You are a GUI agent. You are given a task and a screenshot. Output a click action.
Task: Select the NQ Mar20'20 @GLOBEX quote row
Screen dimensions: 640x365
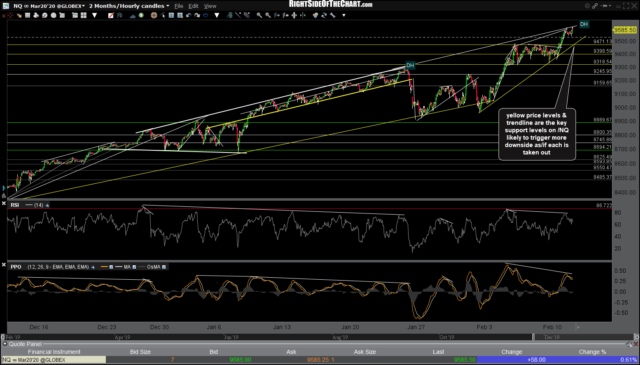[x=320, y=360]
